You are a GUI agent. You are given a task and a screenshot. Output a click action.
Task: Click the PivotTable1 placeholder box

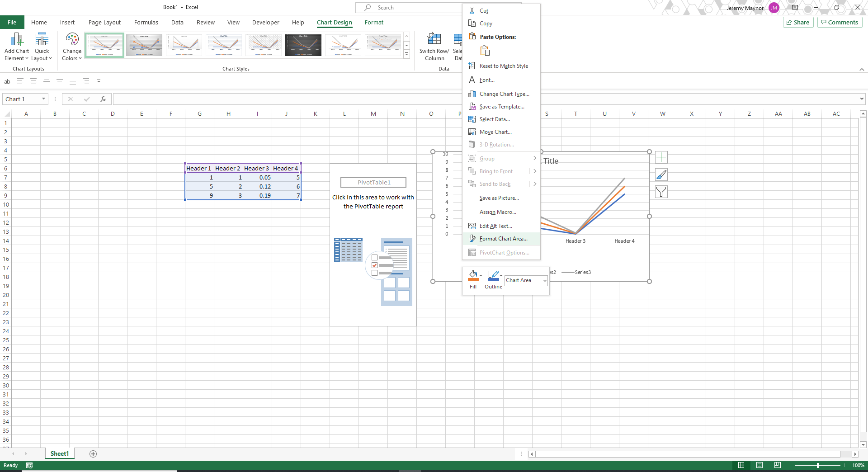pyautogui.click(x=373, y=182)
